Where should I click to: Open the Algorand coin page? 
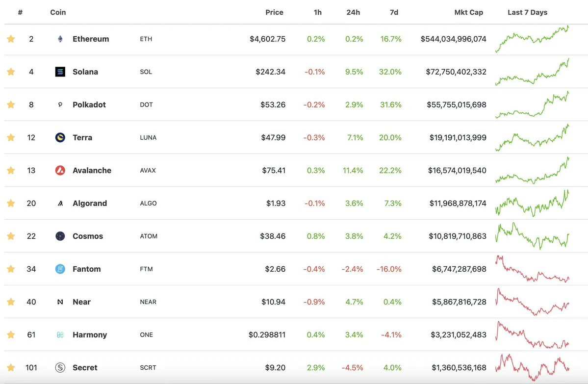90,203
